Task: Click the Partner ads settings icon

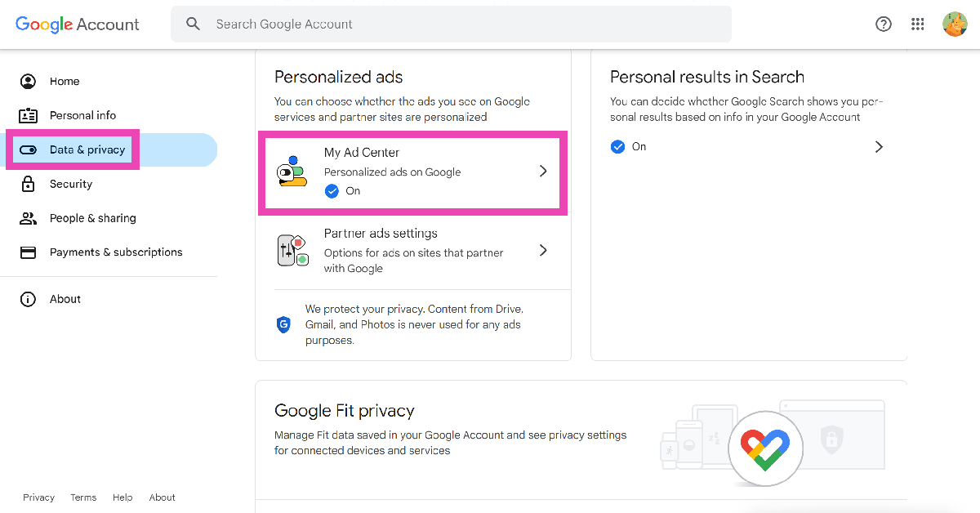Action: [x=293, y=250]
